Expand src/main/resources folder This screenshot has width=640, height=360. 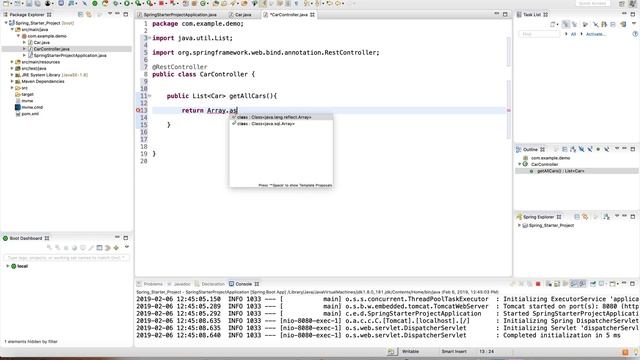point(12,62)
